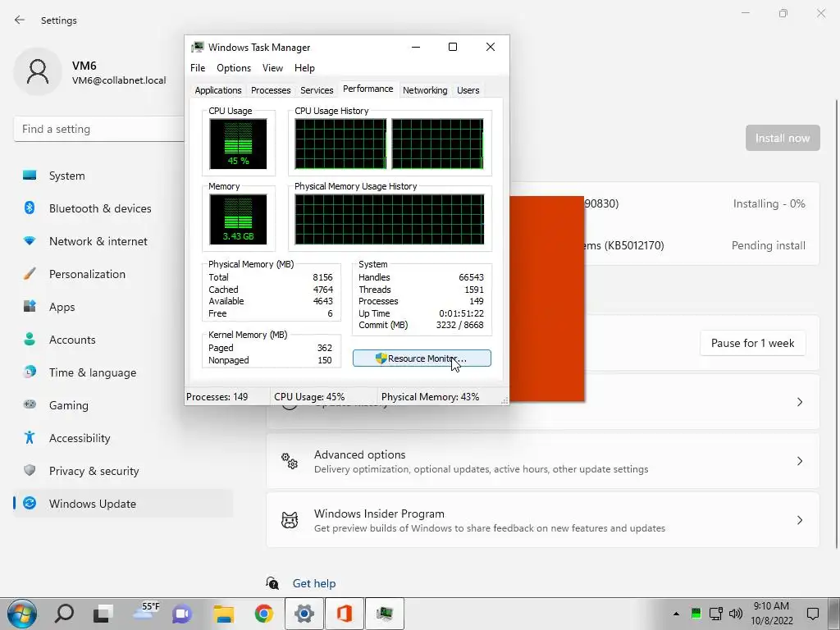Open Accounts settings category

click(x=123, y=340)
